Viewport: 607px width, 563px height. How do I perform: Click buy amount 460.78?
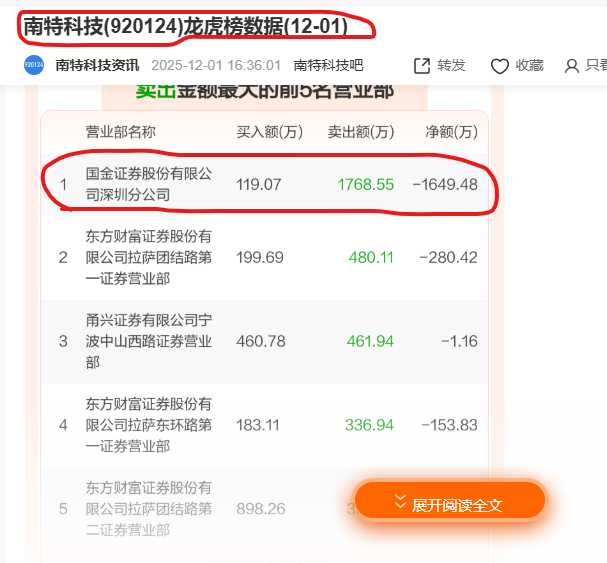click(x=261, y=341)
